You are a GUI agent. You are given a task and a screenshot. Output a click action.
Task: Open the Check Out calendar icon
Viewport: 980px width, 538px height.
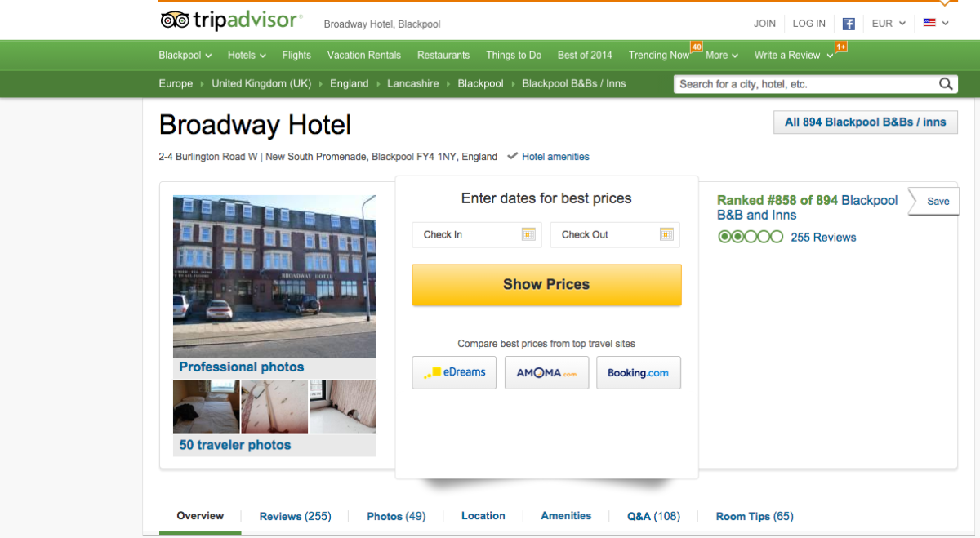pos(666,234)
